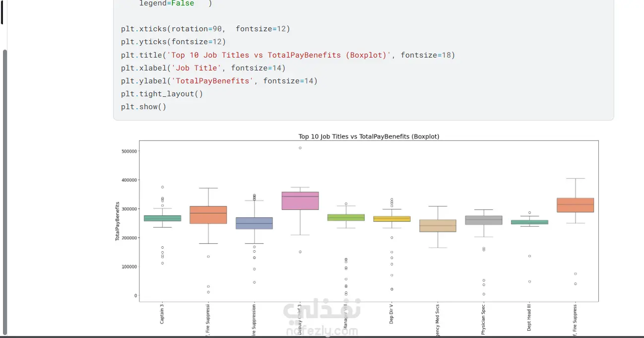Click the Dept Head III x-axis label
Image resolution: width=644 pixels, height=338 pixels.
(529, 318)
